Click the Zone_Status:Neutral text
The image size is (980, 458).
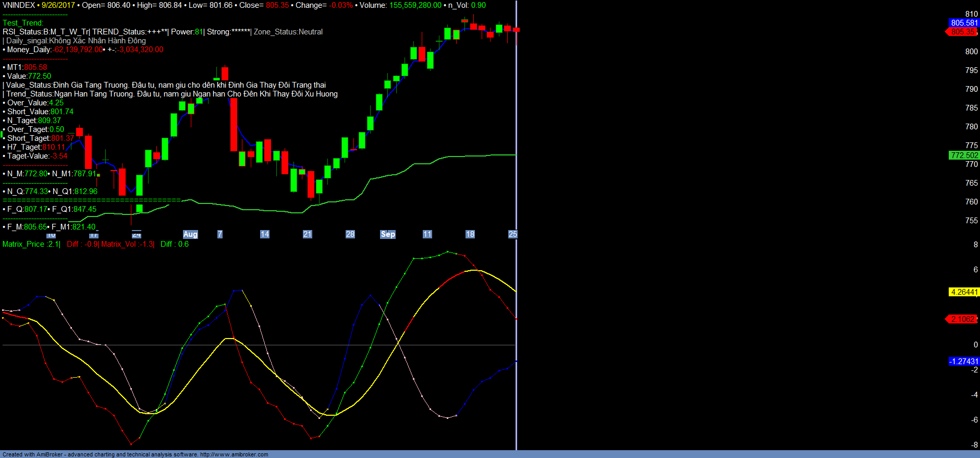pos(288,32)
